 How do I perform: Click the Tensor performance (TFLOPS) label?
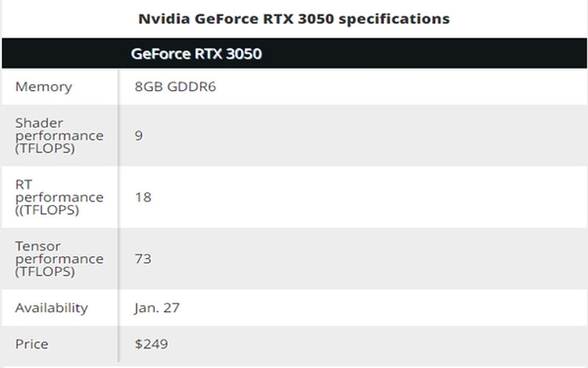coord(59,259)
